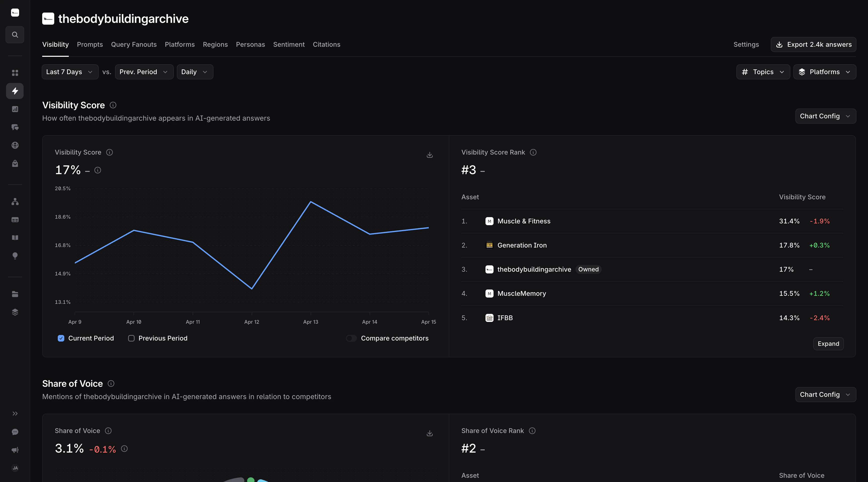Click the megaphone icon in the sidebar
The height and width of the screenshot is (482, 868).
click(x=15, y=450)
